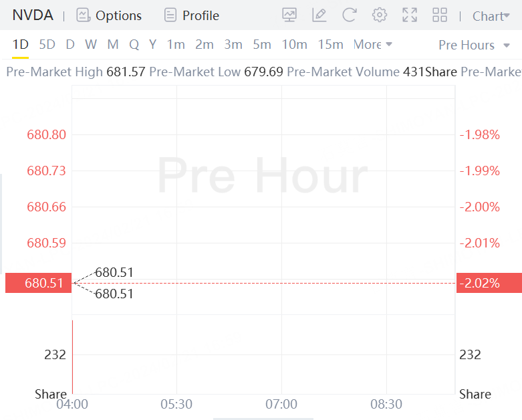The width and height of the screenshot is (522, 420).
Task: Click the Profile document icon
Action: click(170, 15)
